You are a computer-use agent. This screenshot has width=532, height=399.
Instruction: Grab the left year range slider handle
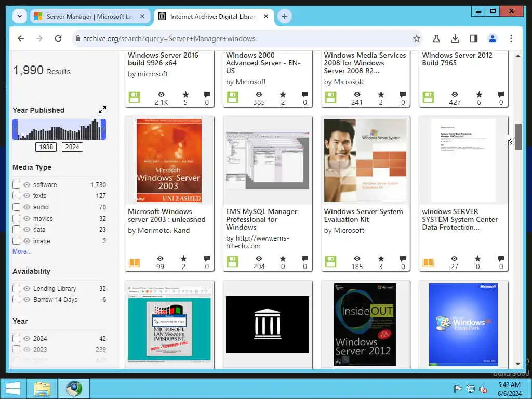point(15,129)
